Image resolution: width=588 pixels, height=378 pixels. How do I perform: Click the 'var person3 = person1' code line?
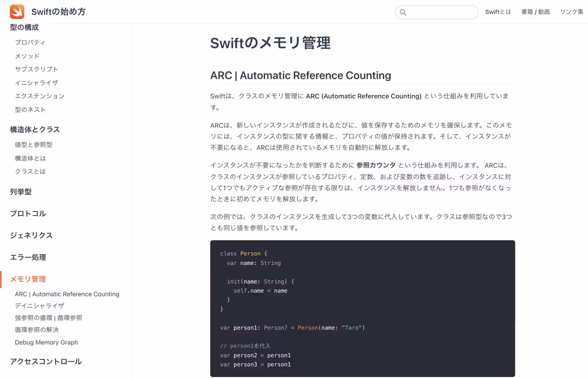pyautogui.click(x=255, y=365)
